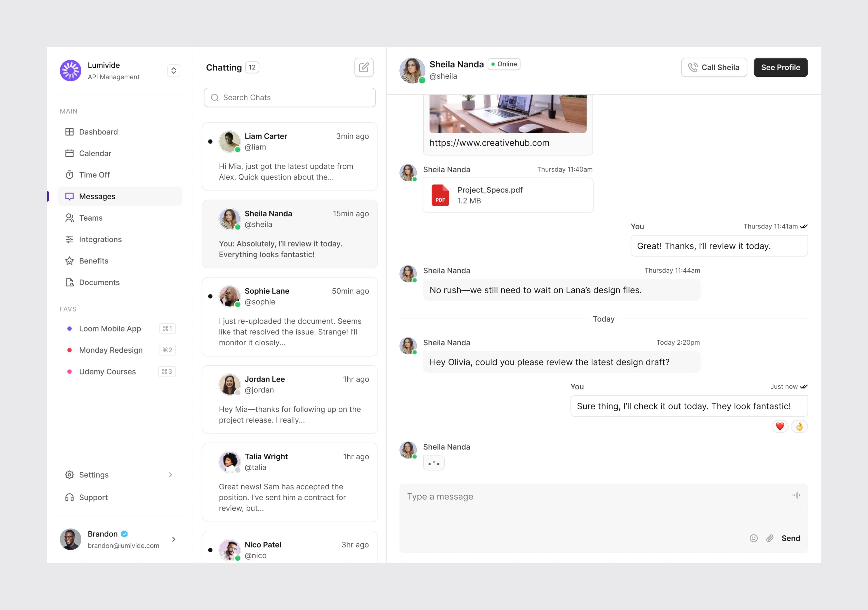Viewport: 868px width, 610px height.
Task: Open Liam Carter's chat
Action: (x=290, y=156)
